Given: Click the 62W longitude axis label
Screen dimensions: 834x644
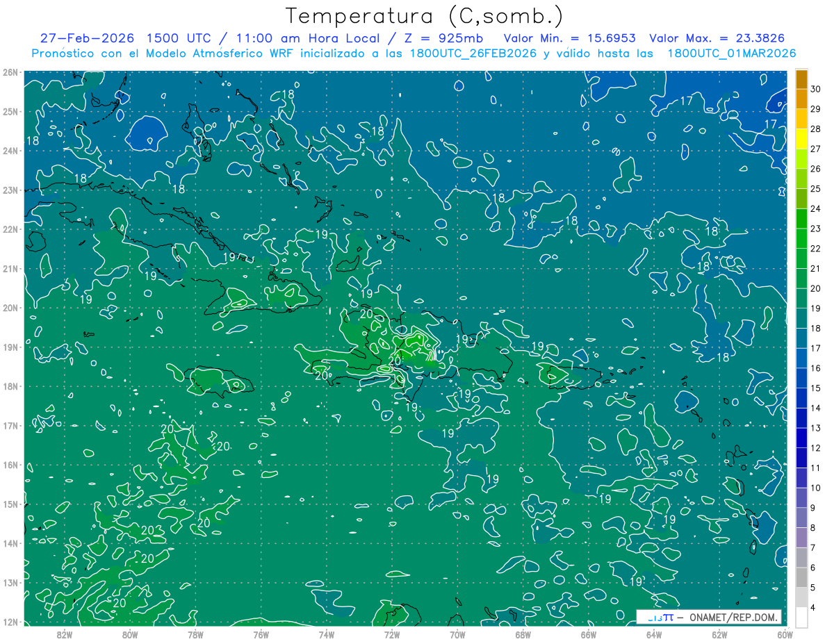Looking at the screenshot, I should (x=719, y=634).
